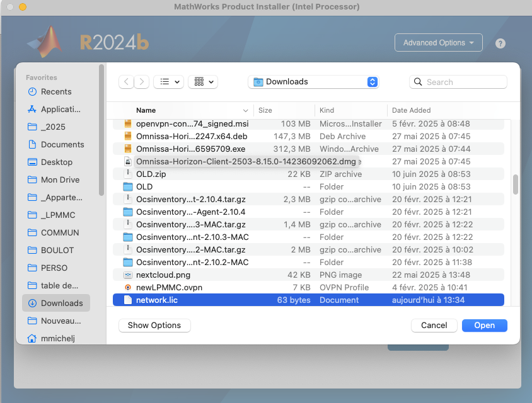
Task: Click the Documents page icon in sidebar
Action: (32, 144)
